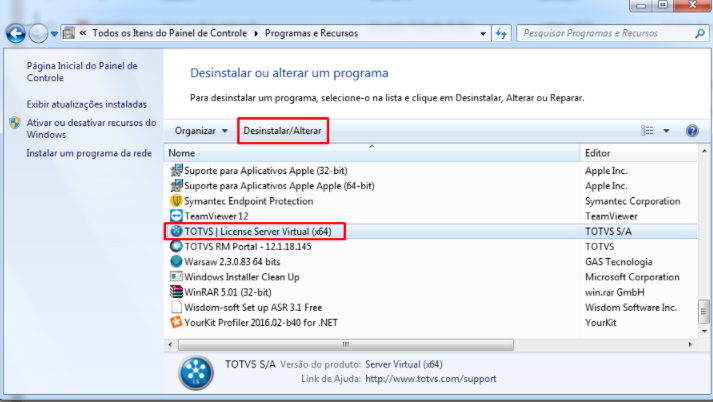The height and width of the screenshot is (402, 713).
Task: Open the Organizar menu
Action: click(x=201, y=131)
